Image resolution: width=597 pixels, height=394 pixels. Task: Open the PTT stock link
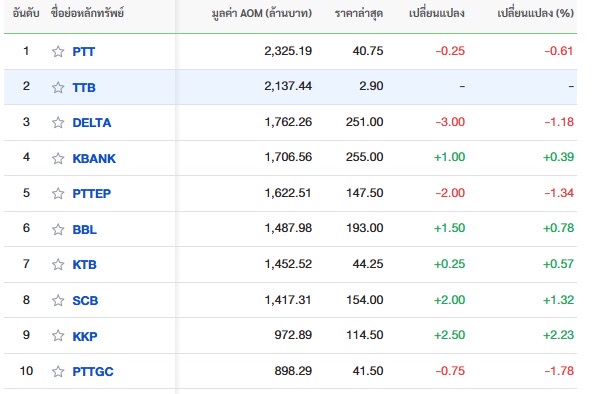[x=84, y=51]
